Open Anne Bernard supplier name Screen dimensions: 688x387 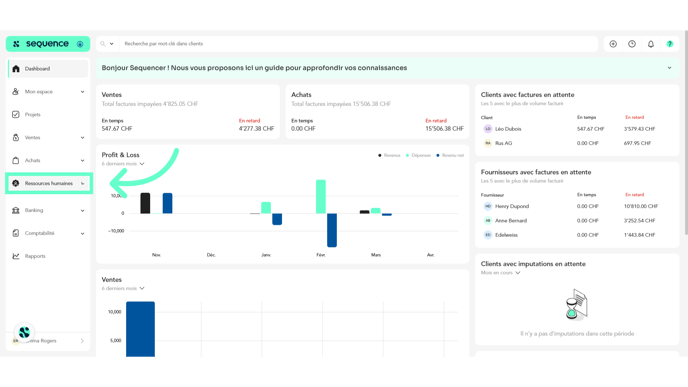[x=511, y=221]
